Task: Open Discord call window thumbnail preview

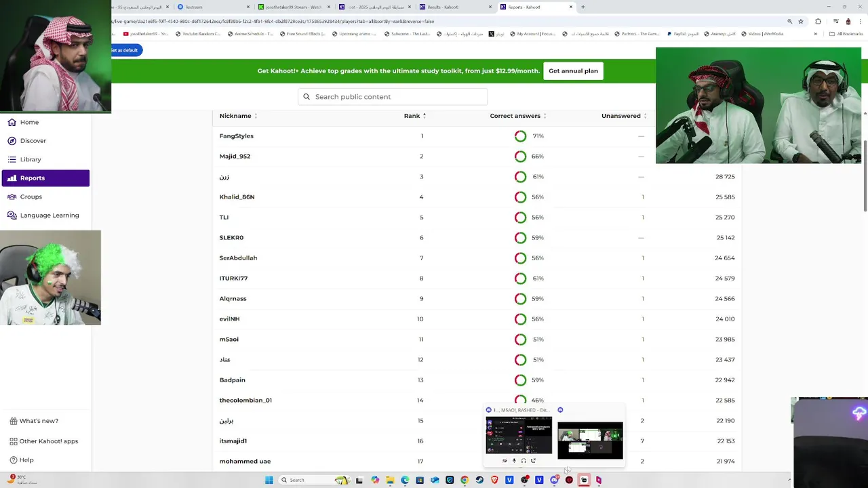Action: (x=519, y=435)
